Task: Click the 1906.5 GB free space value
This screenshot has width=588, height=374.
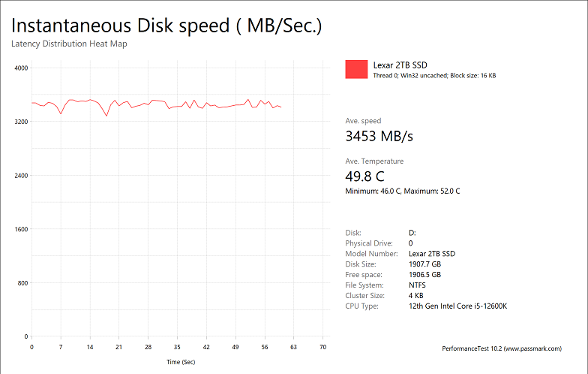Action: pyautogui.click(x=424, y=275)
